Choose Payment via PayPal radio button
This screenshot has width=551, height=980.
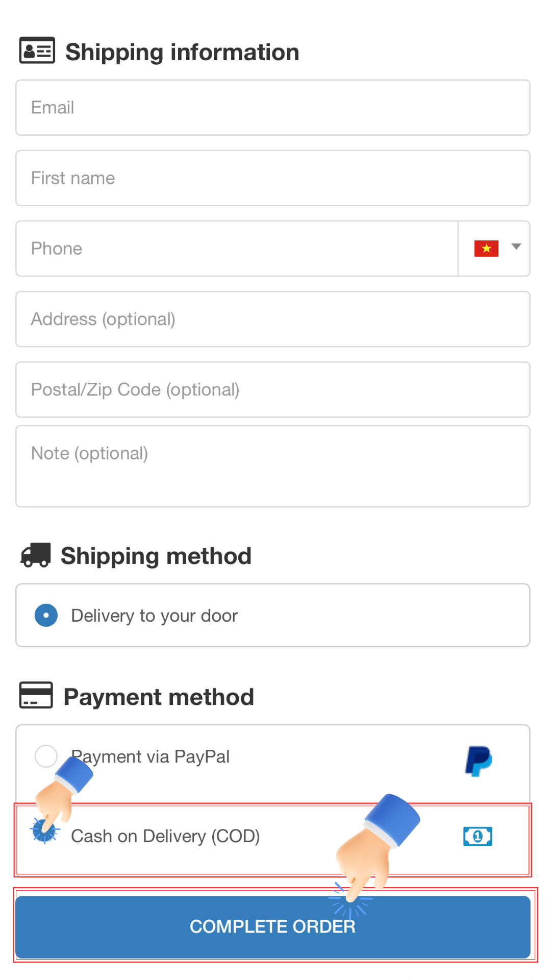coord(45,756)
